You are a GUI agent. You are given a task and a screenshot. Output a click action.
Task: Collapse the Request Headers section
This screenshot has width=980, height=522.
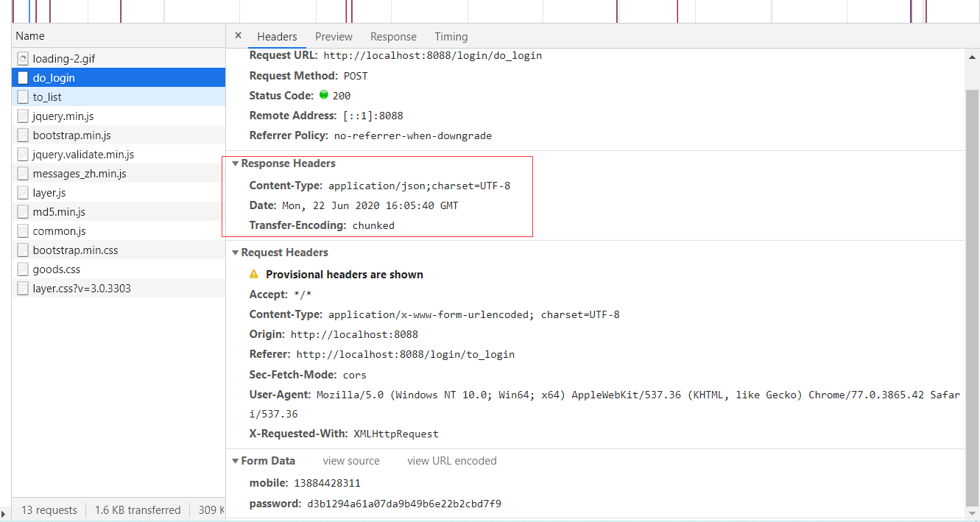[235, 253]
